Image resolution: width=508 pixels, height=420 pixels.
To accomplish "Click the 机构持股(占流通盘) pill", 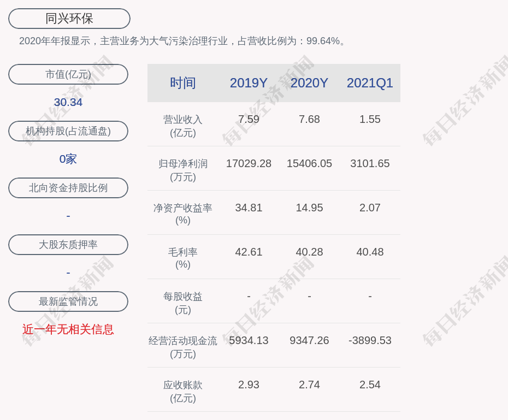I will (68, 131).
